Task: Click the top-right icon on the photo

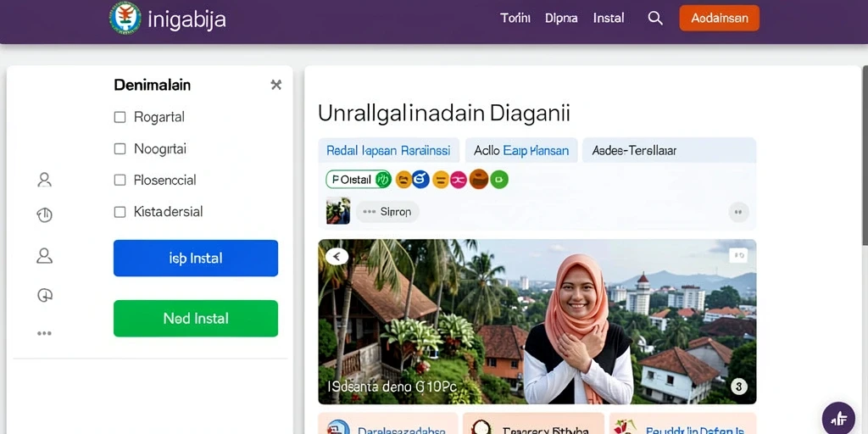Action: (x=738, y=255)
